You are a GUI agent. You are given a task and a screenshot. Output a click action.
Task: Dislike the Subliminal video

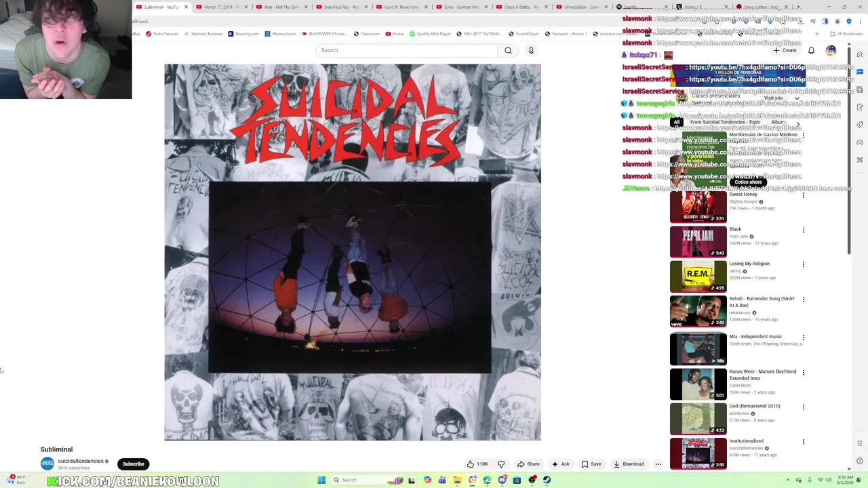point(501,464)
